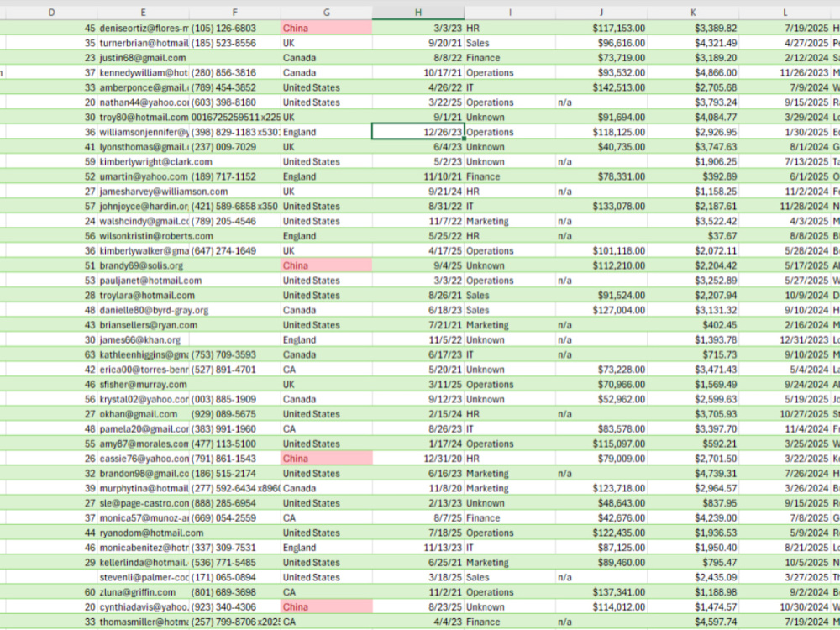Click email ryanodom@hotmail.com
840x630 pixels.
pos(143,533)
